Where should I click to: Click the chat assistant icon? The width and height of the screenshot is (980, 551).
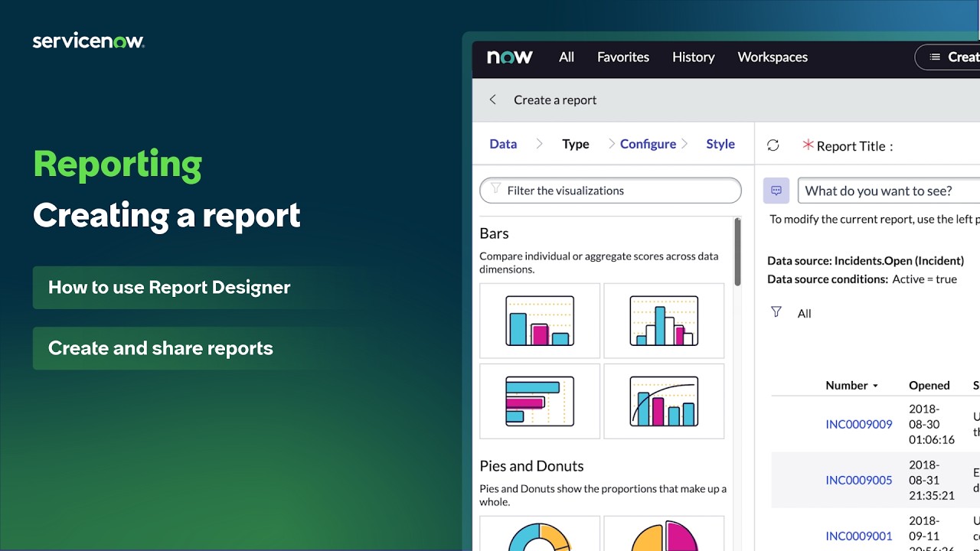click(776, 191)
